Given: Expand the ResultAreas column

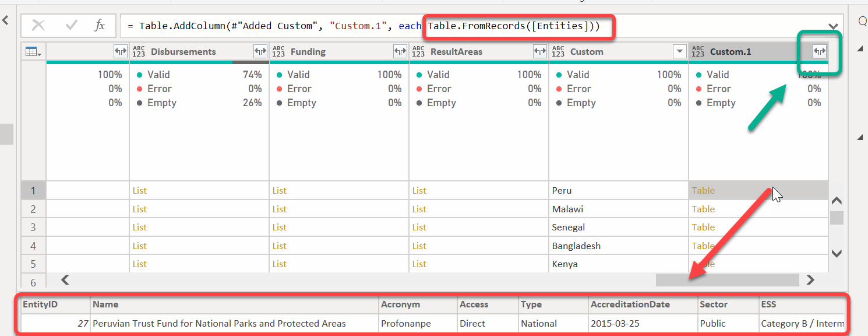Looking at the screenshot, I should click(540, 51).
